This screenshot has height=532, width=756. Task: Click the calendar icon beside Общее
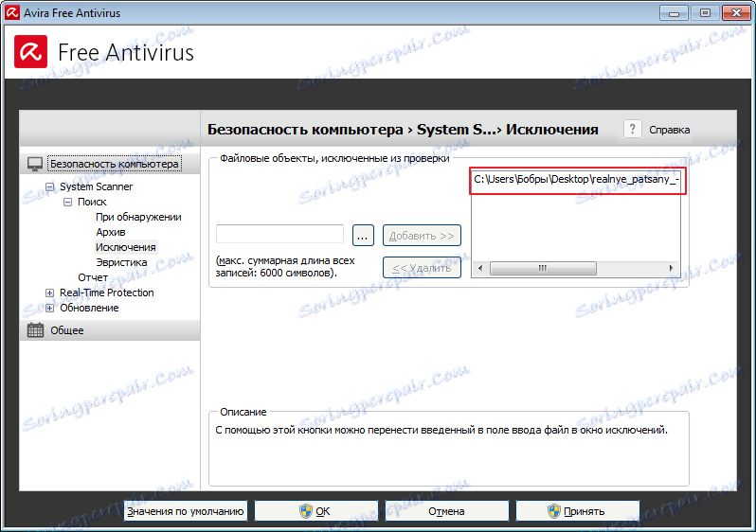pyautogui.click(x=35, y=330)
